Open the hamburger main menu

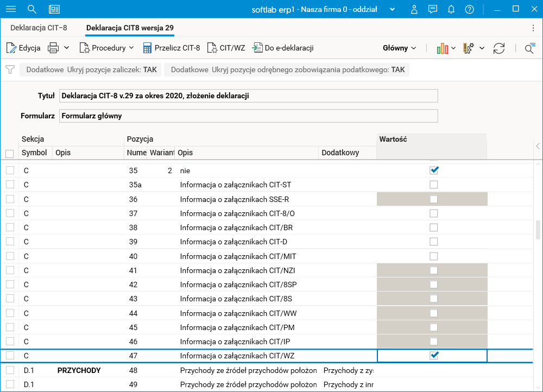(10, 9)
